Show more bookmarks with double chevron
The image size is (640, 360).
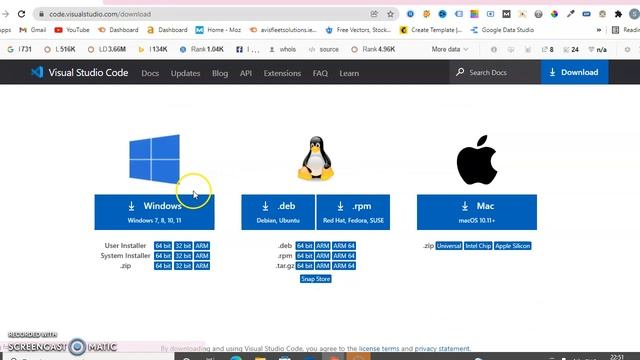tap(599, 30)
